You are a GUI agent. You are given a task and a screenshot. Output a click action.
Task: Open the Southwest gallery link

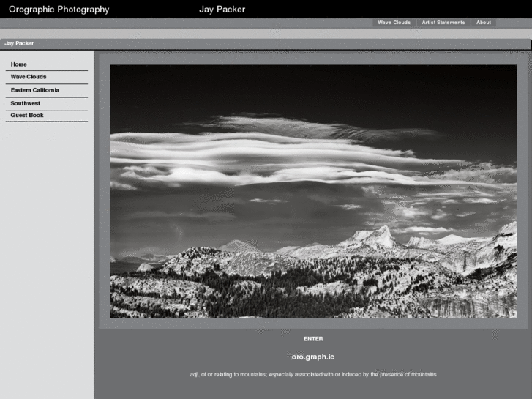click(26, 103)
